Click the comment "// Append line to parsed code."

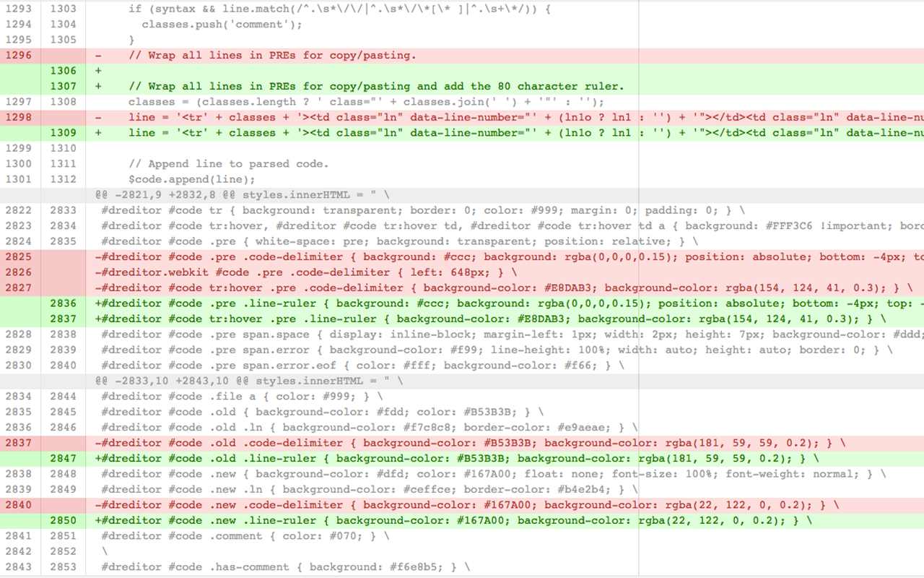click(228, 163)
